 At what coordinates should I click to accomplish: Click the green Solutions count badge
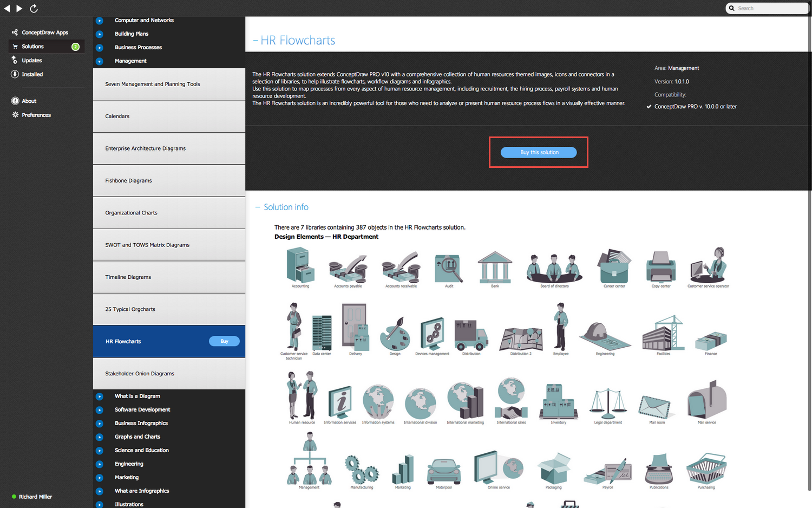(76, 47)
